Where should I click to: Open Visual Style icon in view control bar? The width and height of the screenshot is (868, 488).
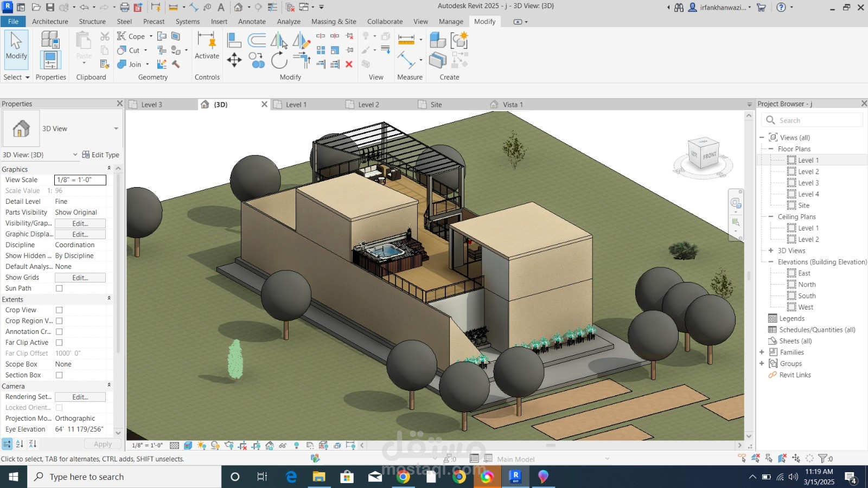pos(188,445)
